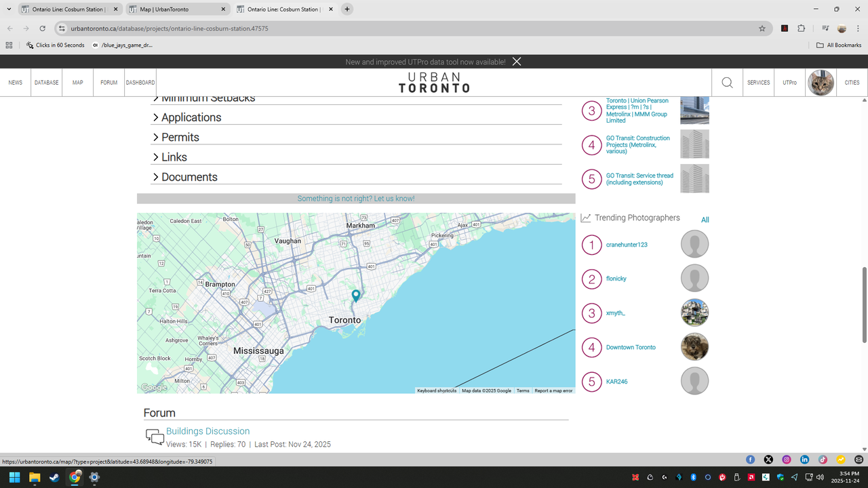Click the search magnifier icon in header
This screenshot has height=488, width=868.
727,83
